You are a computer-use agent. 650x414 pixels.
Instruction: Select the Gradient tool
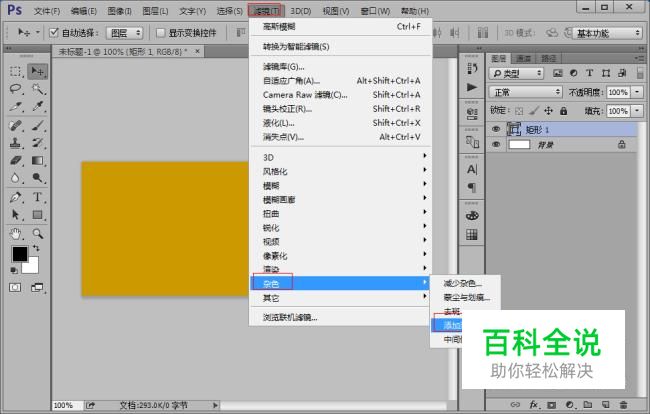pyautogui.click(x=38, y=160)
